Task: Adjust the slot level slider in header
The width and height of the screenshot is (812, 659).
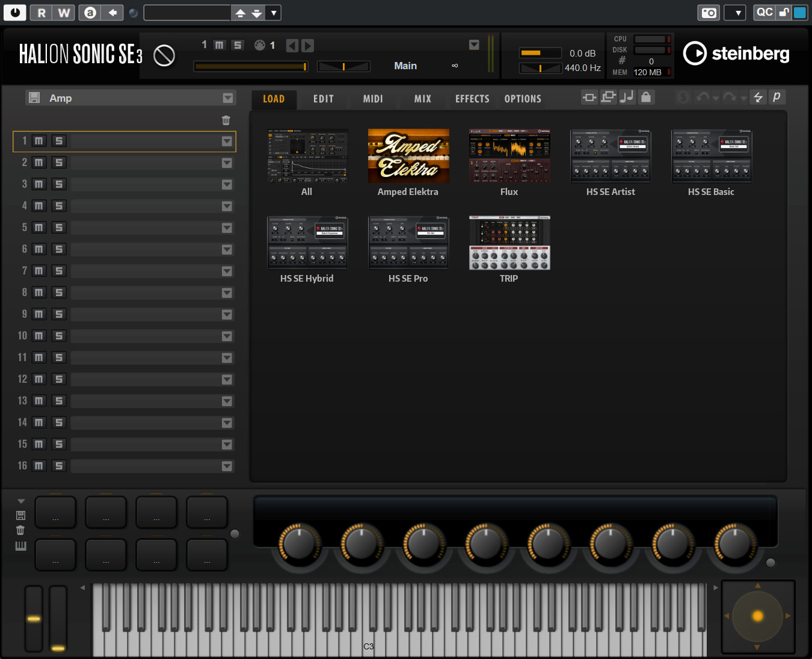Action: point(251,66)
